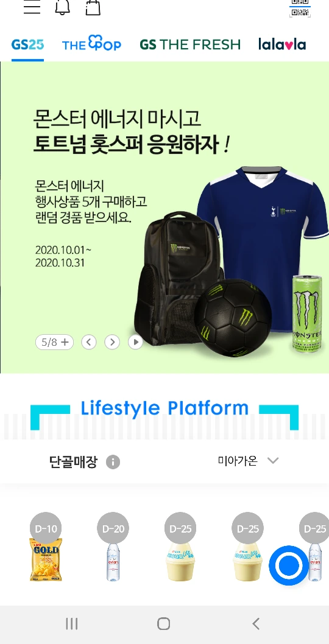Select the D-10 GOLD snack item
The image size is (329, 644).
coord(46,547)
